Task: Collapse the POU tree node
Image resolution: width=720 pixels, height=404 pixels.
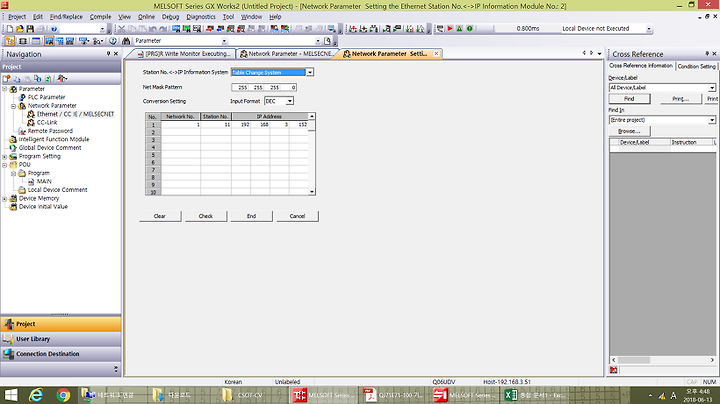Action: pyautogui.click(x=5, y=165)
